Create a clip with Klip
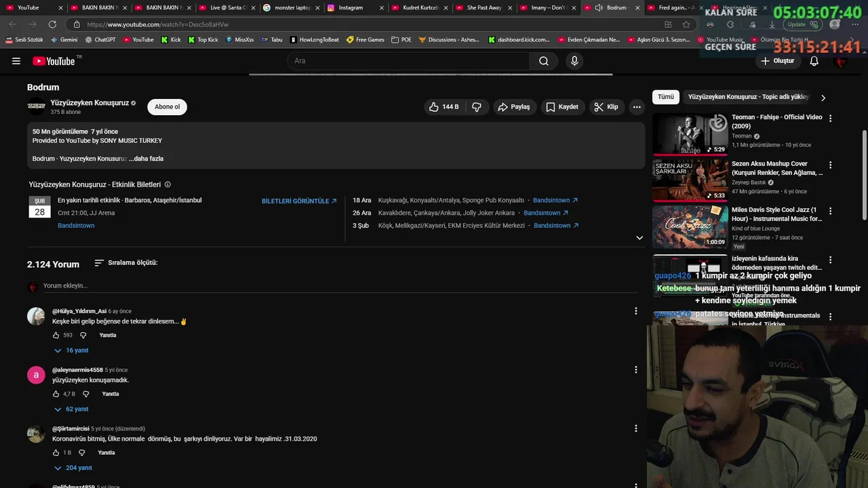Screen dimensions: 868x488 pyautogui.click(x=606, y=107)
